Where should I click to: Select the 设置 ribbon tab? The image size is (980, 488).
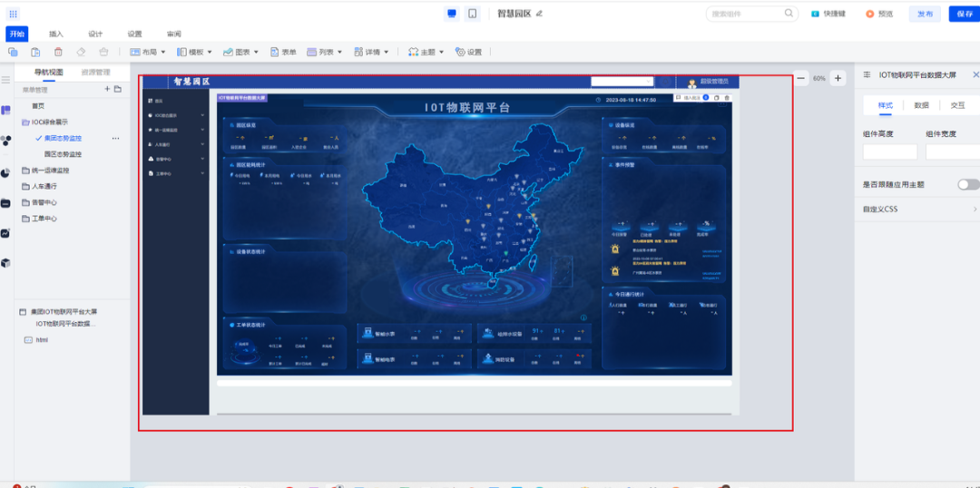coord(134,34)
